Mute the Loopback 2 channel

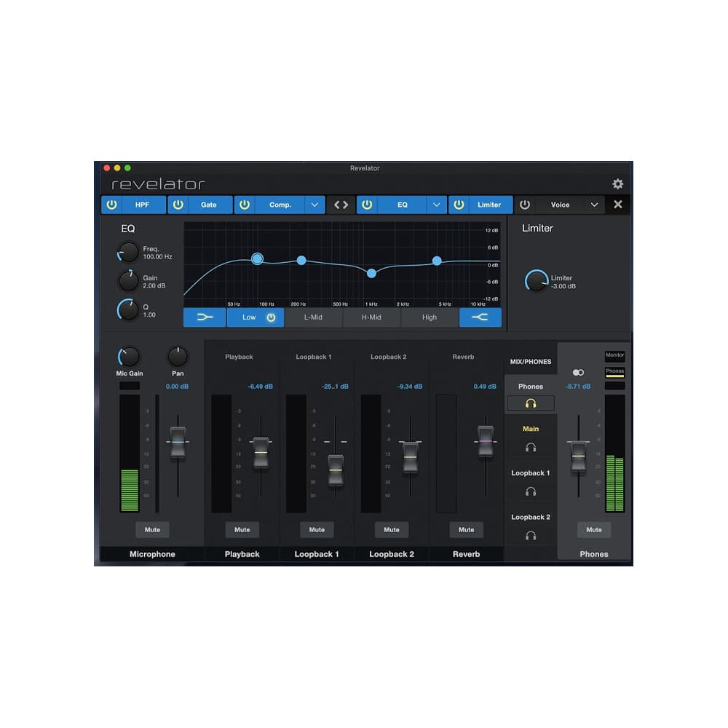392,530
